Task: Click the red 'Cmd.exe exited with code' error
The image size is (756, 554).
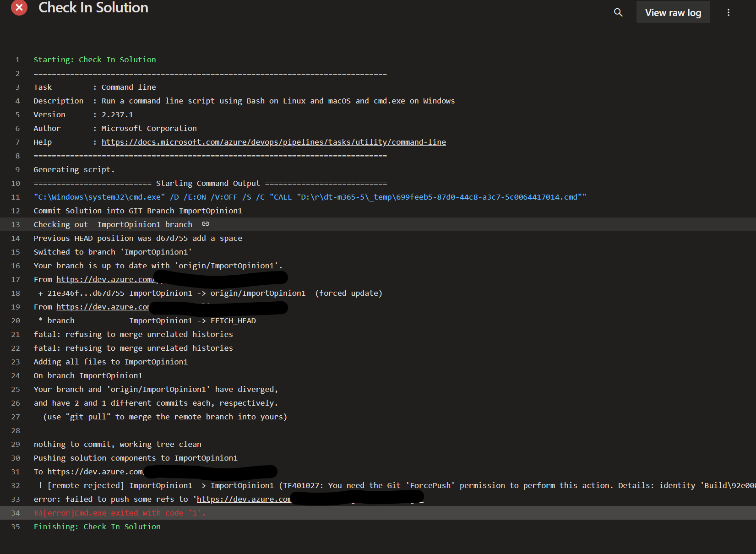Action: click(x=120, y=513)
